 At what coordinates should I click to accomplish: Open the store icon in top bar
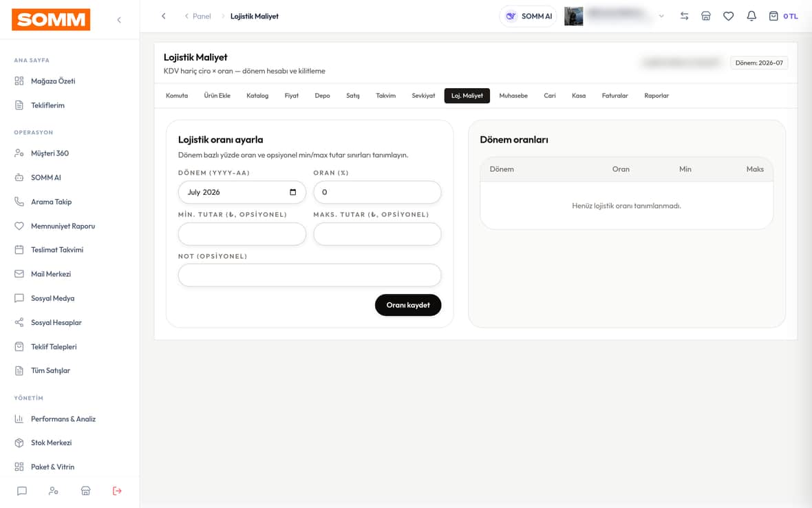(706, 16)
